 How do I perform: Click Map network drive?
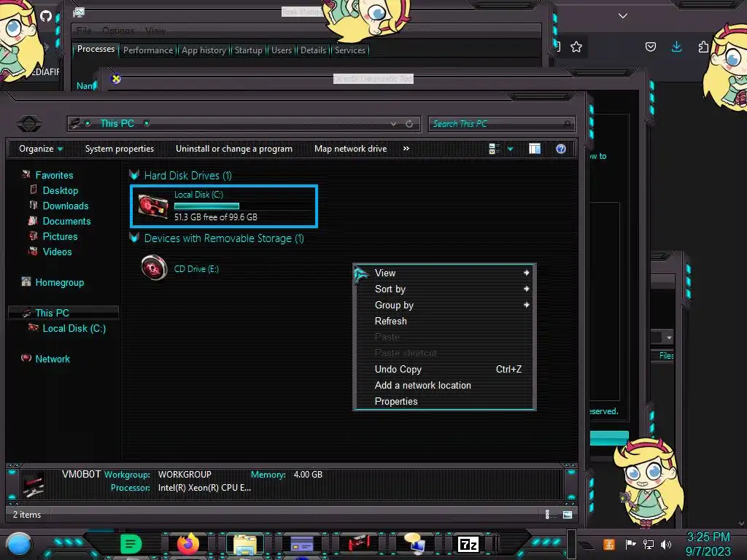[351, 149]
